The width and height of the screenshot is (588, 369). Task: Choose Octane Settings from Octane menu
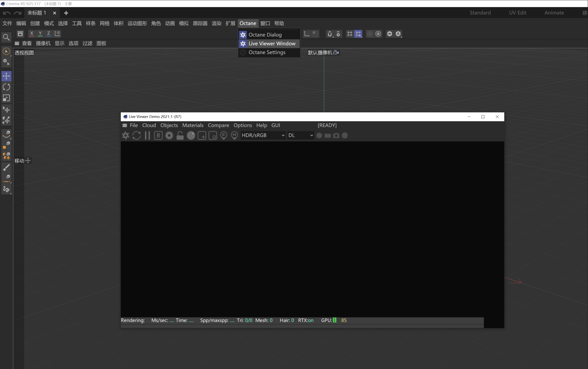(x=267, y=52)
